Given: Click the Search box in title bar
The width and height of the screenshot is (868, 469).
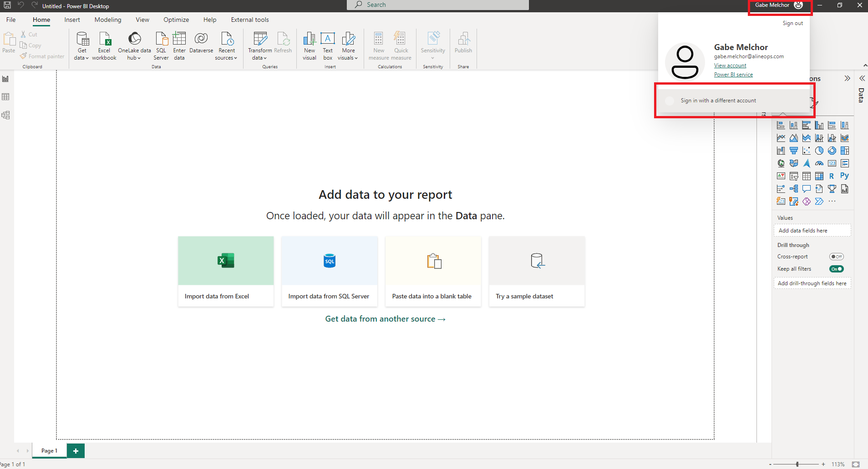Looking at the screenshot, I should pyautogui.click(x=438, y=5).
